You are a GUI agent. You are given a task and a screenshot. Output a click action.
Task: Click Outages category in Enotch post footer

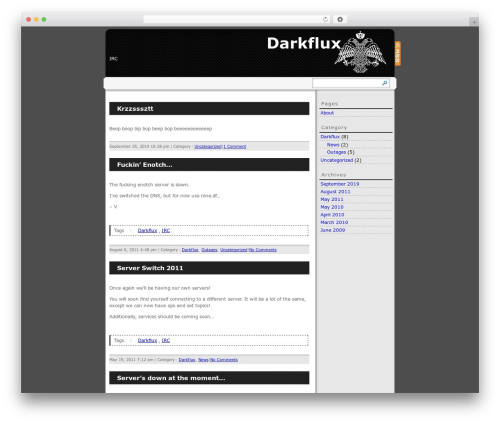tap(209, 250)
